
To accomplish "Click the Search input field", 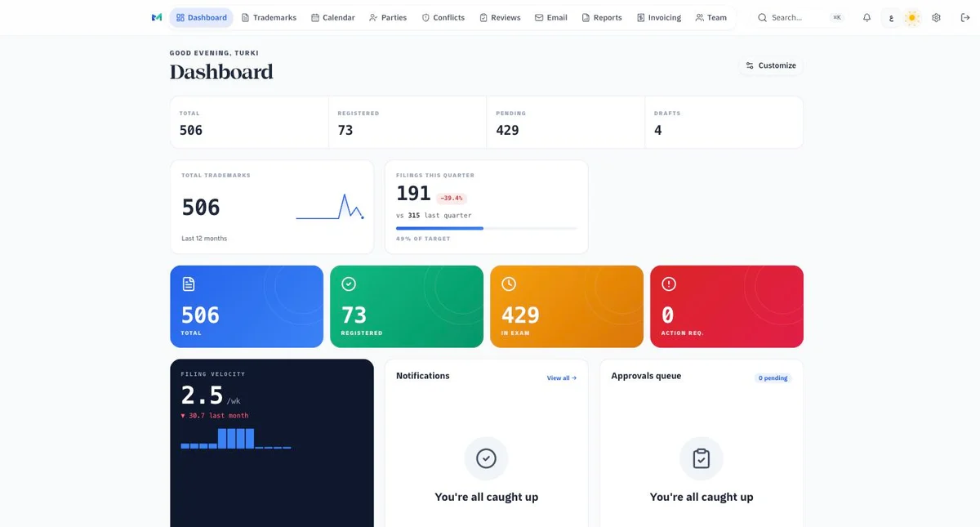I will click(797, 17).
